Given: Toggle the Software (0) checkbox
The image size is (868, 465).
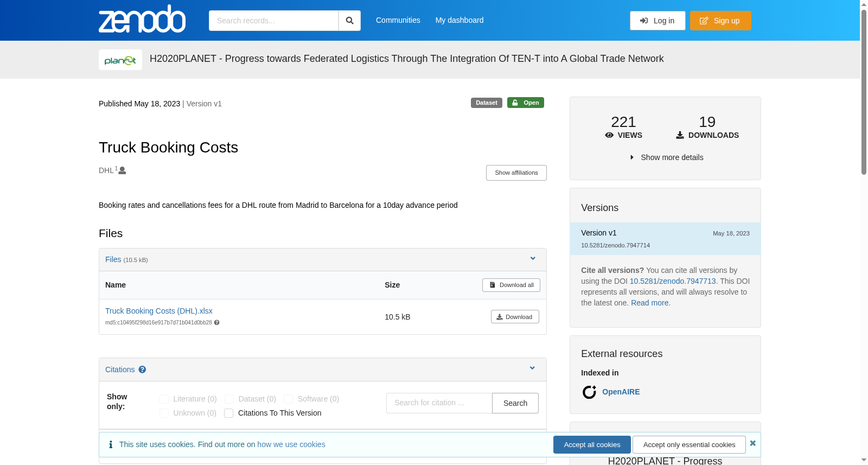Looking at the screenshot, I should click(x=288, y=399).
